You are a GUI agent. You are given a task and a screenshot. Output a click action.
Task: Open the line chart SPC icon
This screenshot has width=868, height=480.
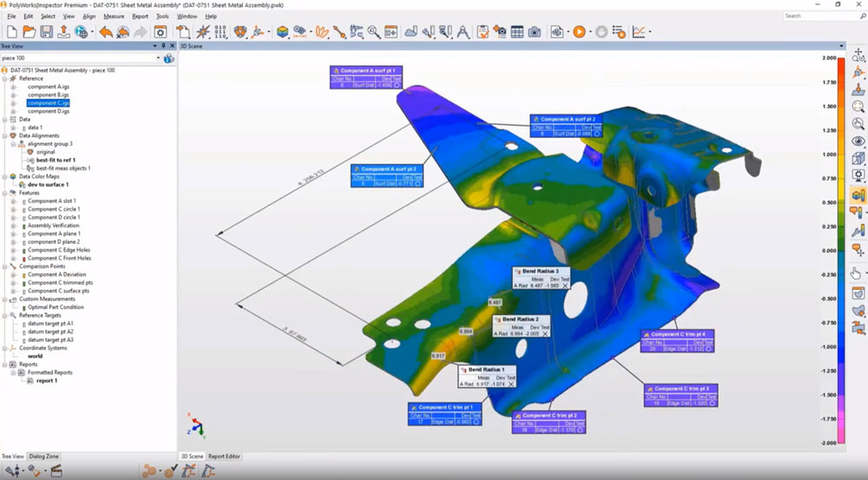[x=639, y=32]
